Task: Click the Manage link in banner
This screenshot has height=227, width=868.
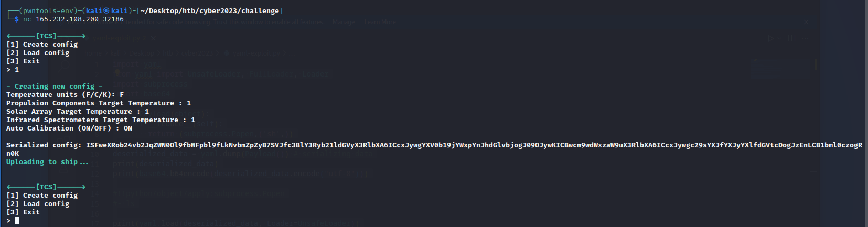Action: 344,22
